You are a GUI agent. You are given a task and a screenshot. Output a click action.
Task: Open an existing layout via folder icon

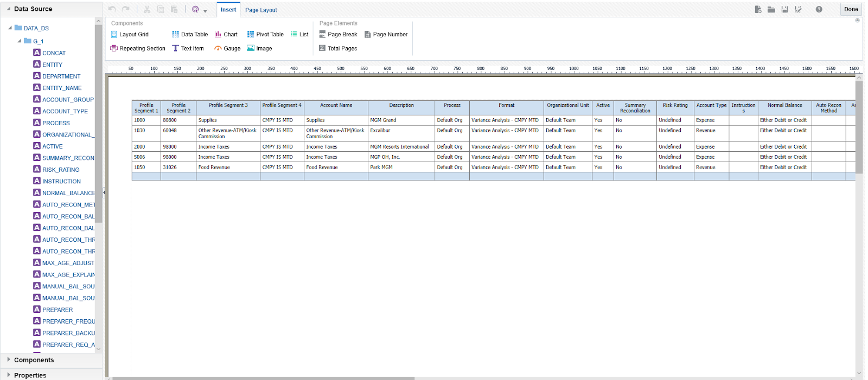pyautogui.click(x=771, y=9)
